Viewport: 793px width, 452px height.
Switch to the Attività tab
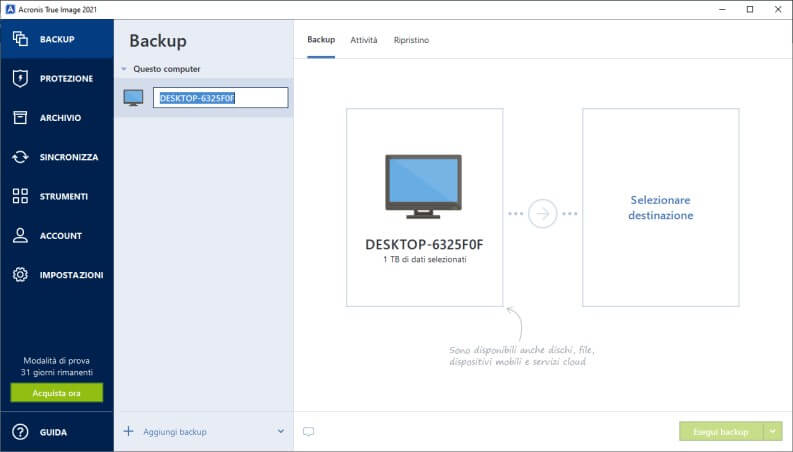tap(364, 40)
